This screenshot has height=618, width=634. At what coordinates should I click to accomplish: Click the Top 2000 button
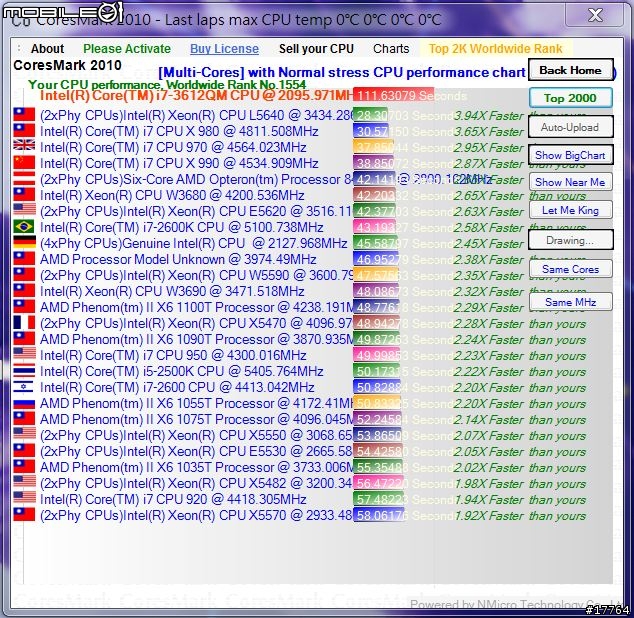[571, 98]
